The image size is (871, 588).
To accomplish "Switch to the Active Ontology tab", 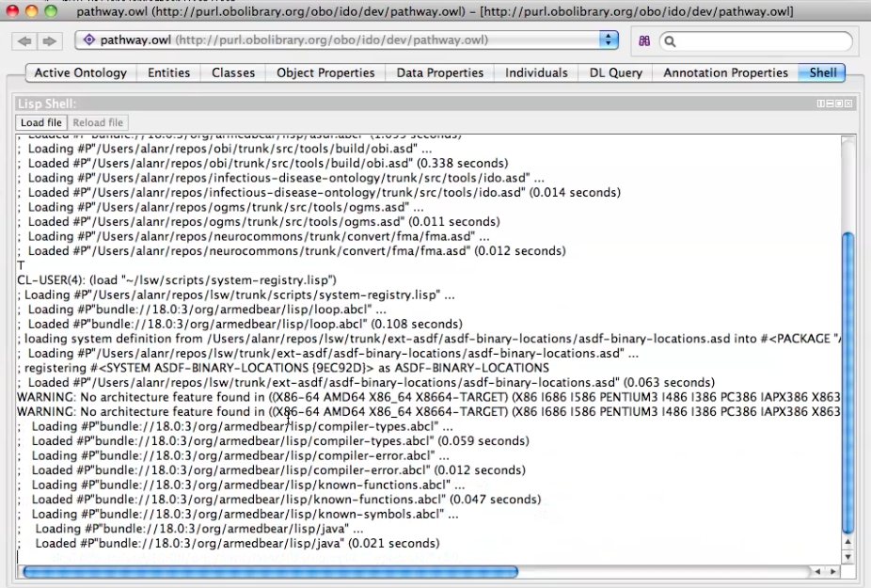I will coord(80,72).
